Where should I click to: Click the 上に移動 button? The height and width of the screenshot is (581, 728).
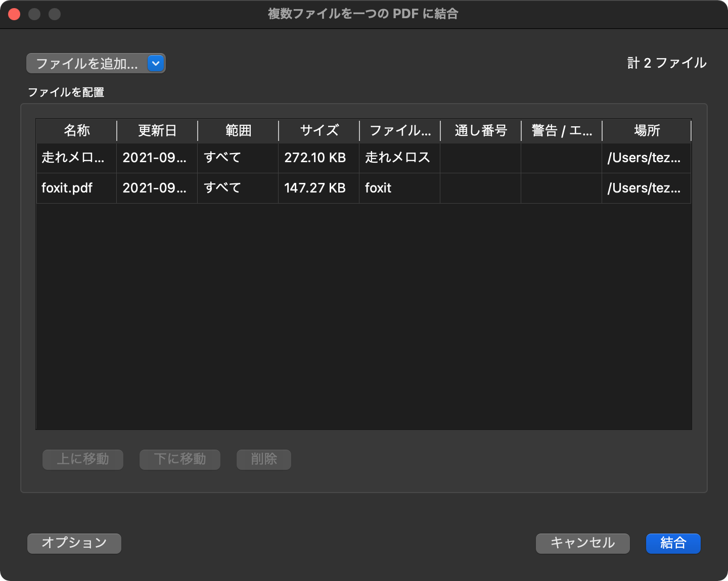click(x=83, y=459)
